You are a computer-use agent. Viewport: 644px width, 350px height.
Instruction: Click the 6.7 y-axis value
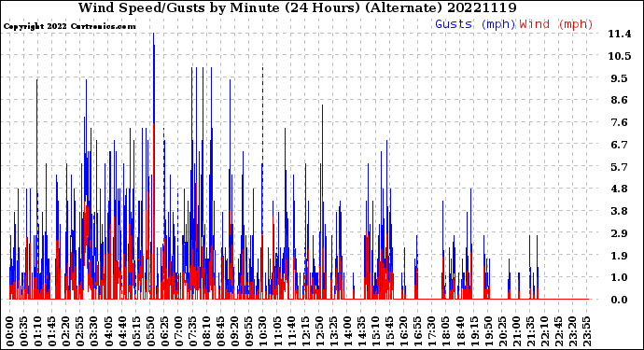click(x=620, y=145)
